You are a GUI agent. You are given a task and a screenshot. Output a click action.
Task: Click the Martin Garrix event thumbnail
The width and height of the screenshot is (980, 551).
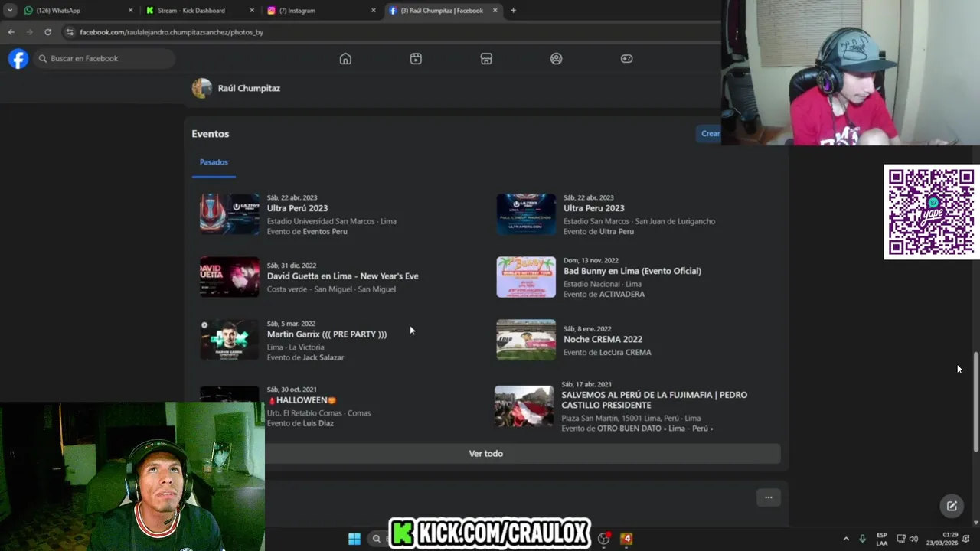tap(230, 340)
